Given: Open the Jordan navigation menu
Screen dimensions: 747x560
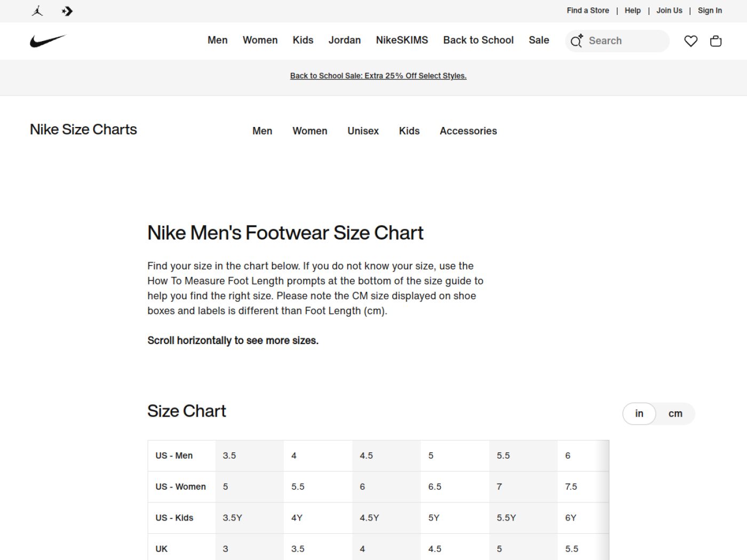Looking at the screenshot, I should pos(345,40).
